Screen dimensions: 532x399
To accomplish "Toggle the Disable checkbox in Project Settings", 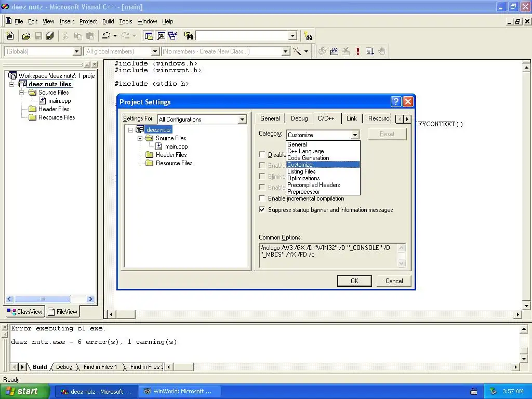I will click(x=262, y=154).
